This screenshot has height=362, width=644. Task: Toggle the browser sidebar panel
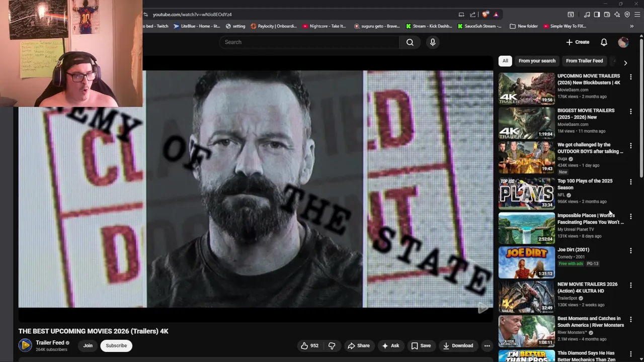point(597,15)
